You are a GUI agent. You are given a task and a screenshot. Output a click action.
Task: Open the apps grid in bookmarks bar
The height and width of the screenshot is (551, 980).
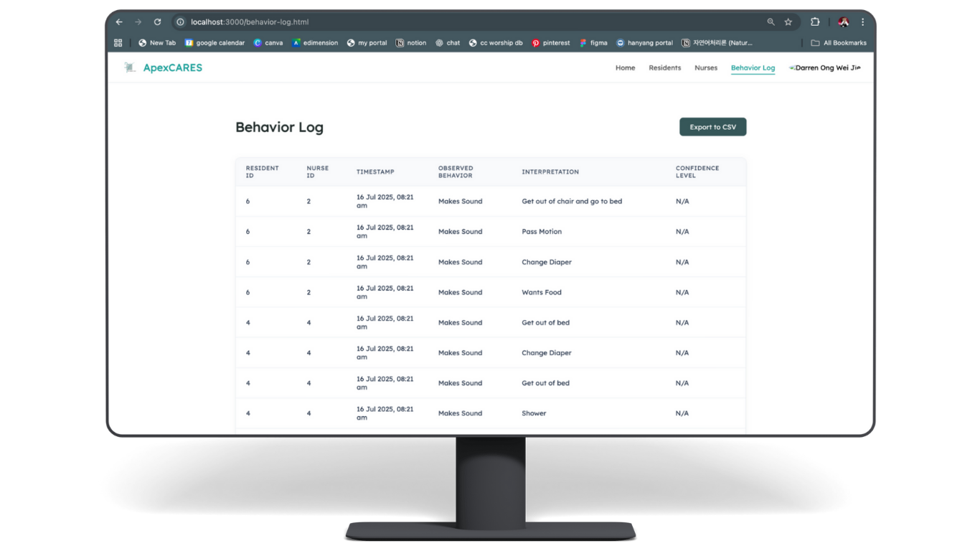point(118,43)
